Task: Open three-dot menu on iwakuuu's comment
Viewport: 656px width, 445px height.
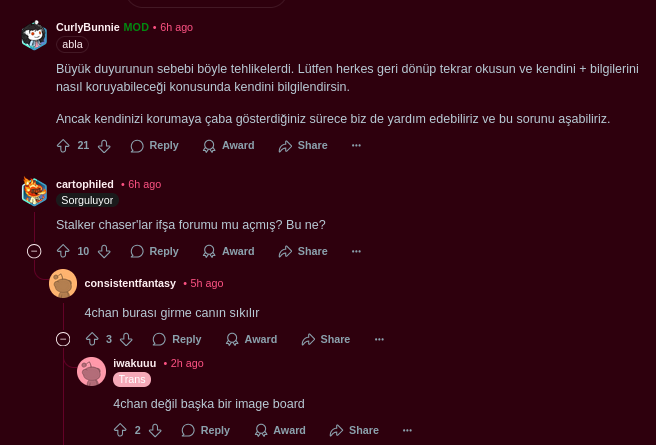Action: point(407,430)
